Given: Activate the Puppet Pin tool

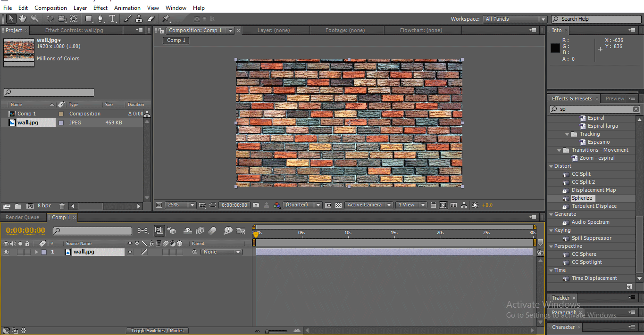Looking at the screenshot, I should [166, 18].
